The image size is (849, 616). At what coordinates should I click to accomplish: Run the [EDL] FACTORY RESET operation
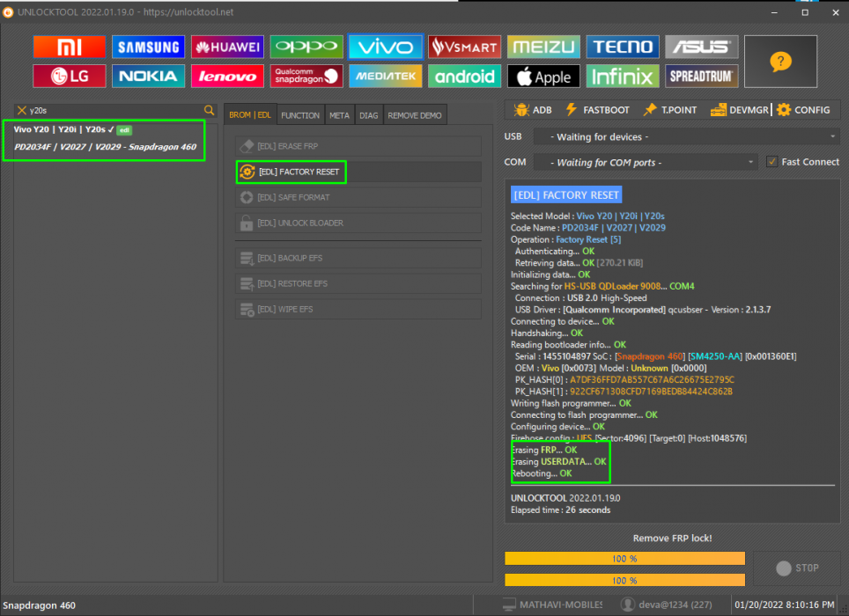(x=358, y=172)
